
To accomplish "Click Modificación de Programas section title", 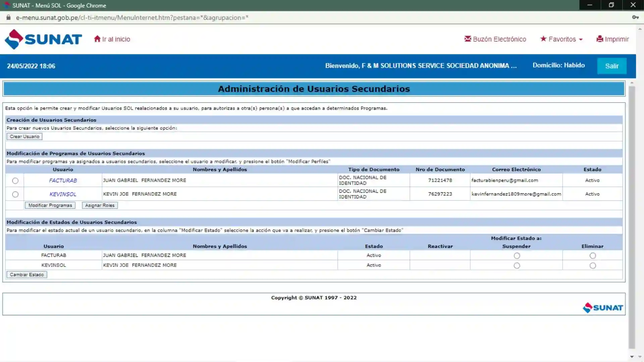I will tap(75, 154).
